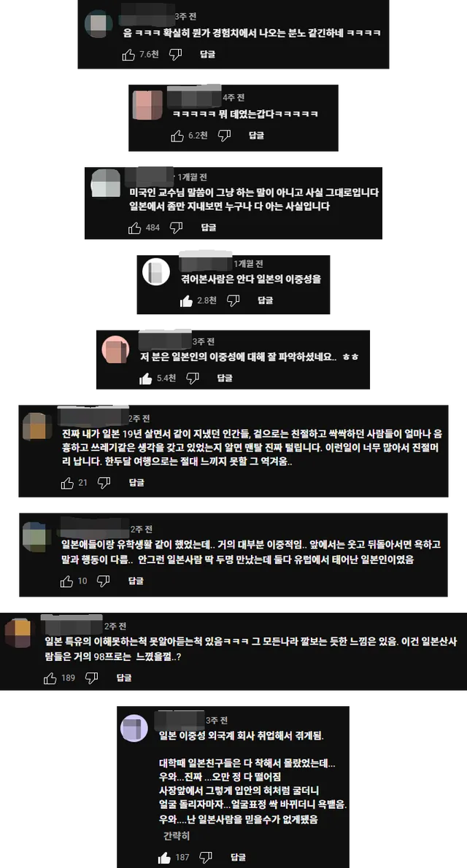This screenshot has width=467, height=868.
Task: Toggle the filled like on the 2.8천 comment
Action: tap(187, 301)
